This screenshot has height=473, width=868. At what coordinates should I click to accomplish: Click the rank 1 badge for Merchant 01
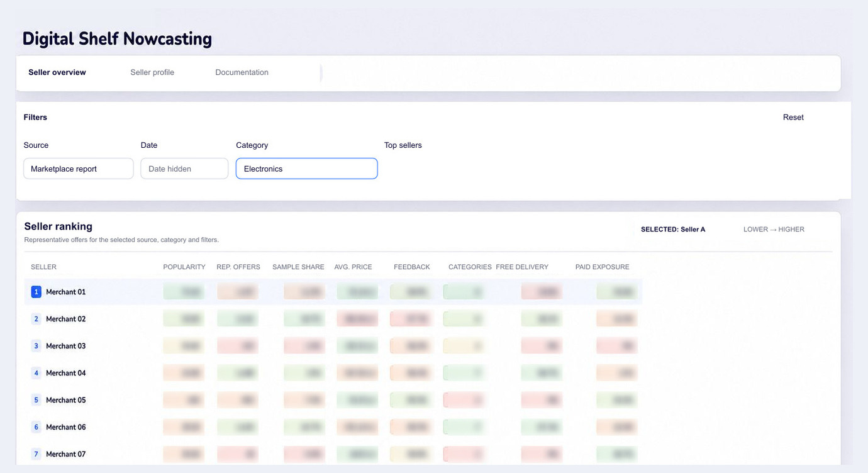pyautogui.click(x=36, y=292)
